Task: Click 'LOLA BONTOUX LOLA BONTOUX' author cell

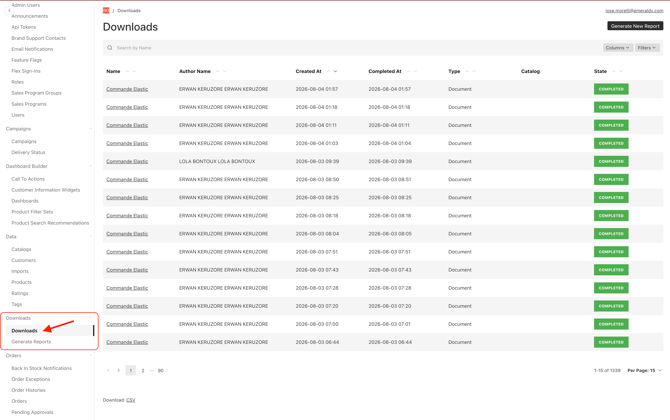Action: 217,162
